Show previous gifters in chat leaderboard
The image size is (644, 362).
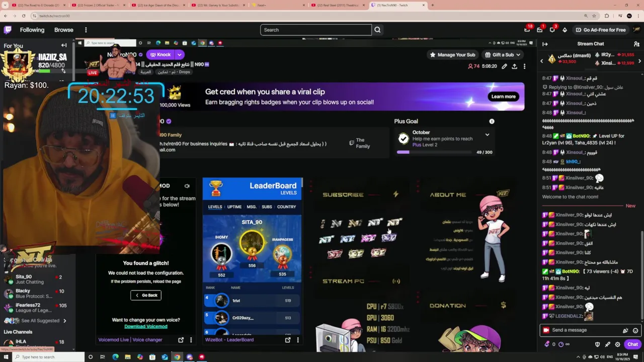[x=542, y=61]
